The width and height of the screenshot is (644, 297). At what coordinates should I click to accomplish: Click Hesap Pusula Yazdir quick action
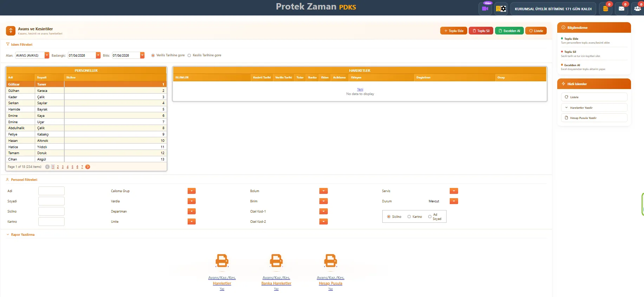click(x=594, y=118)
